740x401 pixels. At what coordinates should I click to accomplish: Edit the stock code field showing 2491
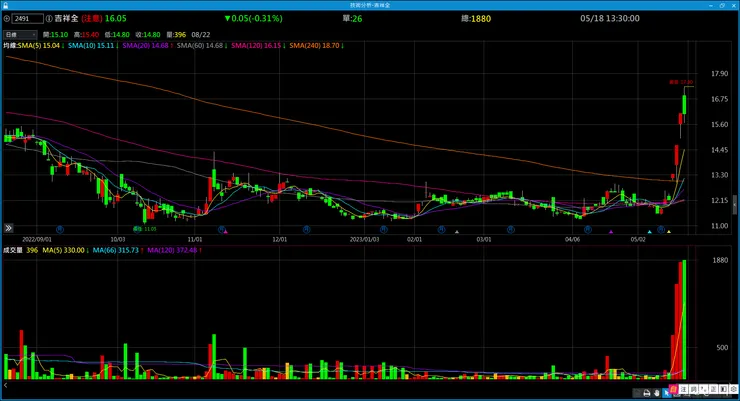(28, 19)
